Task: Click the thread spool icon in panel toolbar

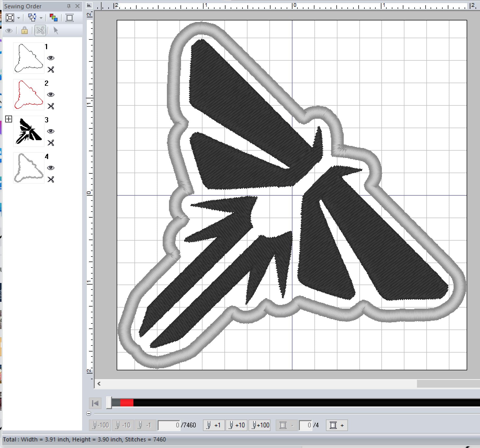Action: (x=70, y=18)
